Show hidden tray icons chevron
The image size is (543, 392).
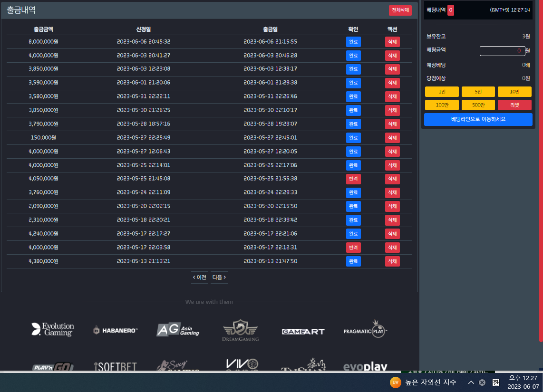click(x=471, y=382)
